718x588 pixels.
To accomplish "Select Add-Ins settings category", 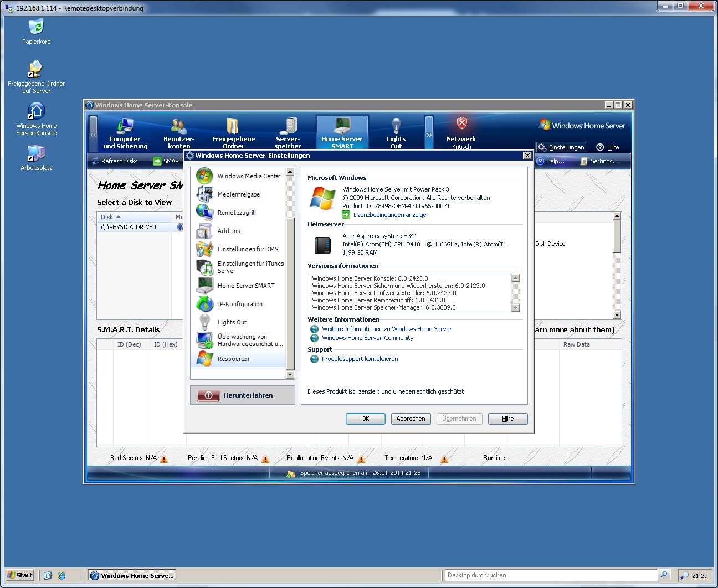I will pyautogui.click(x=238, y=231).
